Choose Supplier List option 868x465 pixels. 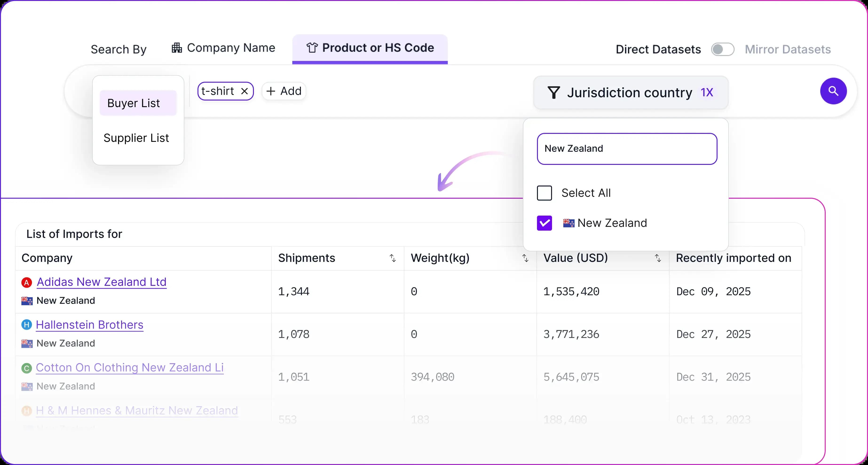[136, 138]
